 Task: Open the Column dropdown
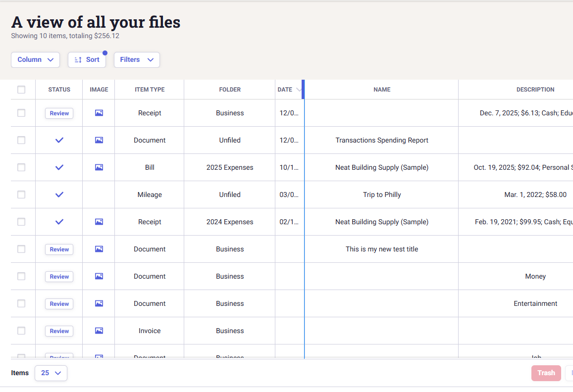(35, 60)
